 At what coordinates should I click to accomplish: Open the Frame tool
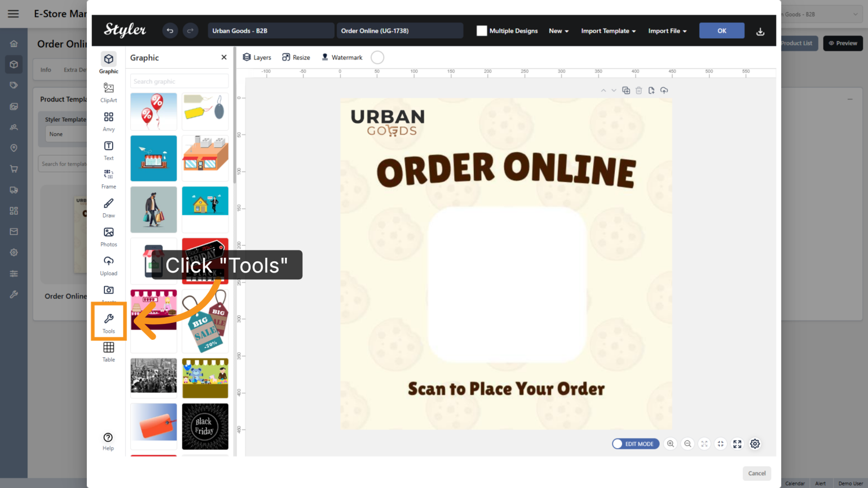click(x=109, y=179)
